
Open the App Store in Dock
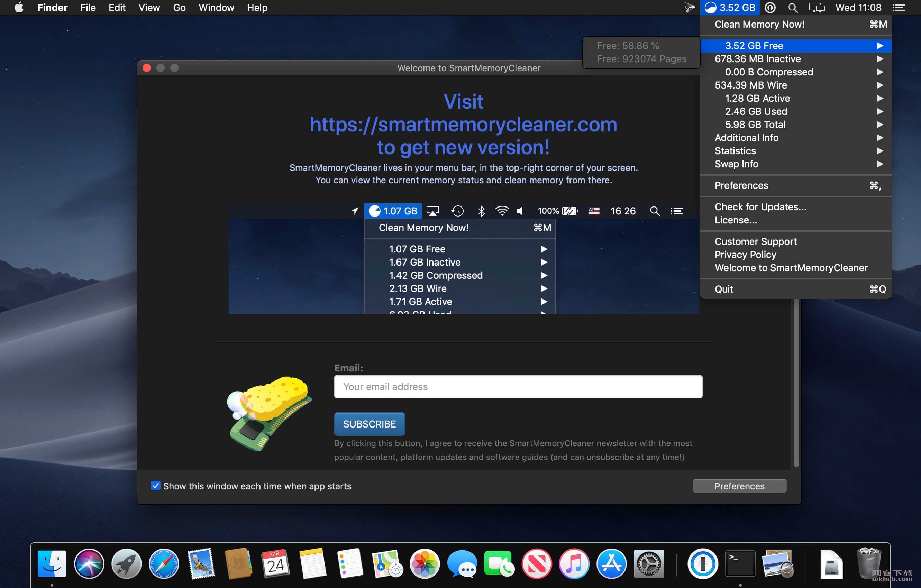coord(611,563)
